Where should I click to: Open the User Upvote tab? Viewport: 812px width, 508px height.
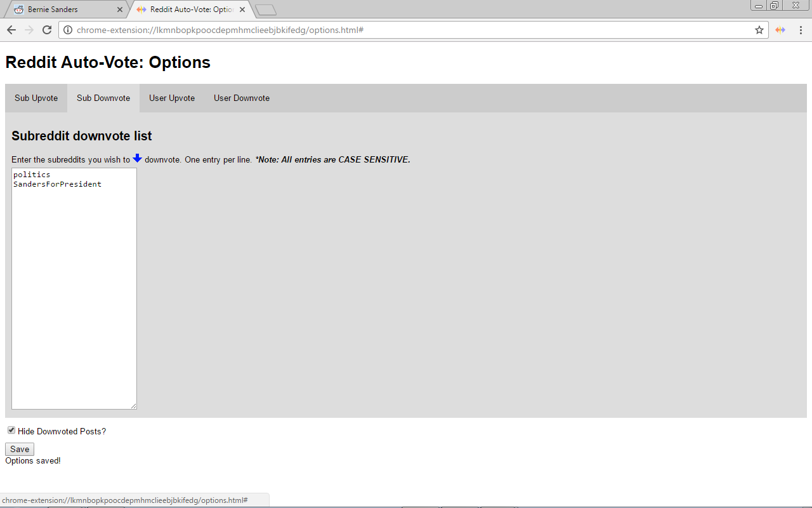tap(172, 98)
